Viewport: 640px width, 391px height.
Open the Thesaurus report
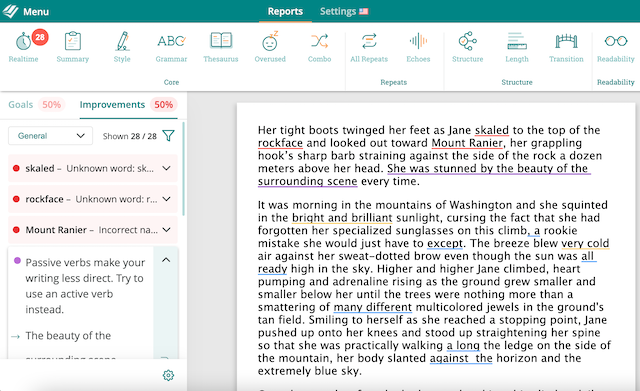click(221, 41)
